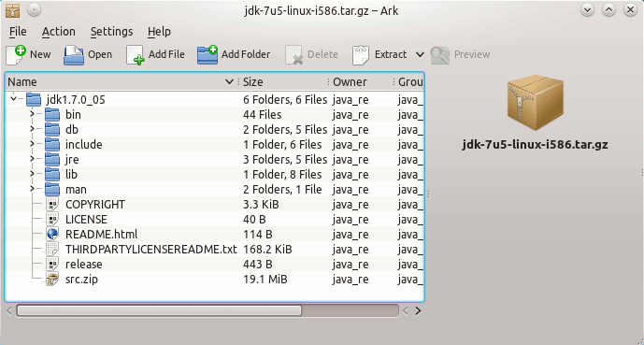Maximize the Ark window
Image resolution: width=644 pixels, height=345 pixels.
pos(609,10)
